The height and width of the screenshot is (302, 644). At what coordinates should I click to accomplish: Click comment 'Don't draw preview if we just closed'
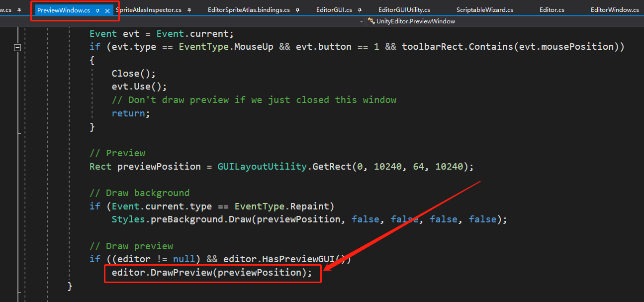(x=254, y=100)
